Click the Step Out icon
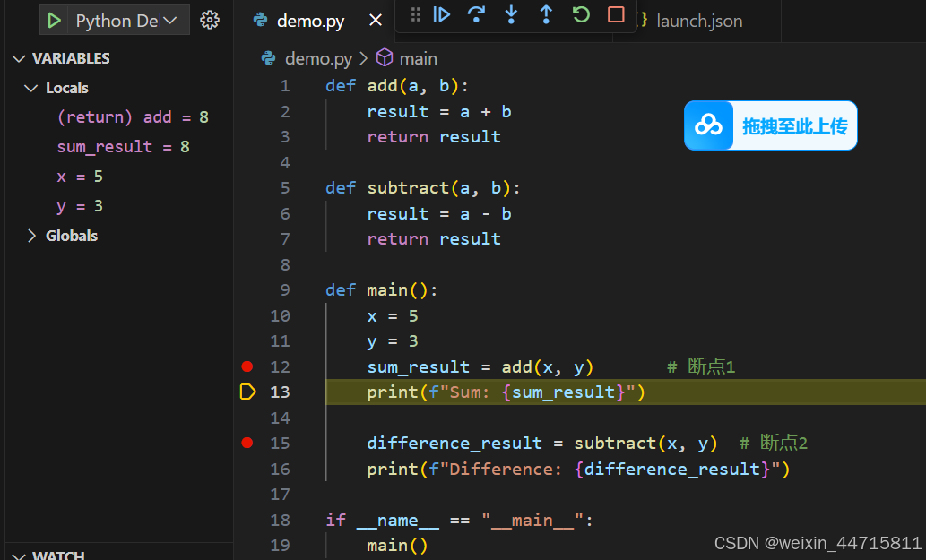The height and width of the screenshot is (560, 926). click(x=546, y=15)
